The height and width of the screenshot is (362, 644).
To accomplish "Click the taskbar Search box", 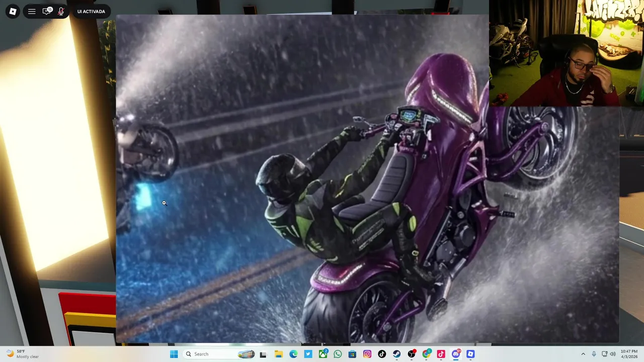I will (x=219, y=354).
